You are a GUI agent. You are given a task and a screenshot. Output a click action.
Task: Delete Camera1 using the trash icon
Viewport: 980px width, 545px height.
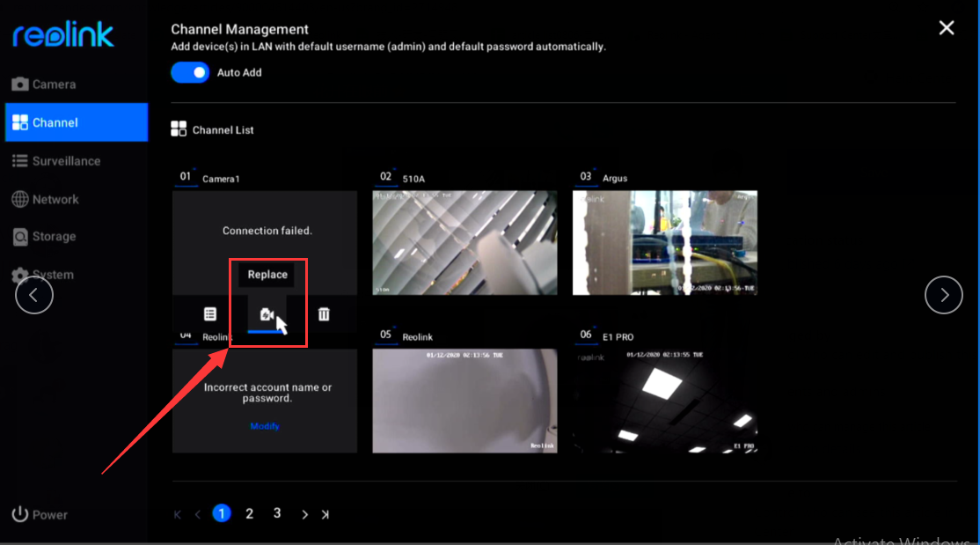pos(324,314)
